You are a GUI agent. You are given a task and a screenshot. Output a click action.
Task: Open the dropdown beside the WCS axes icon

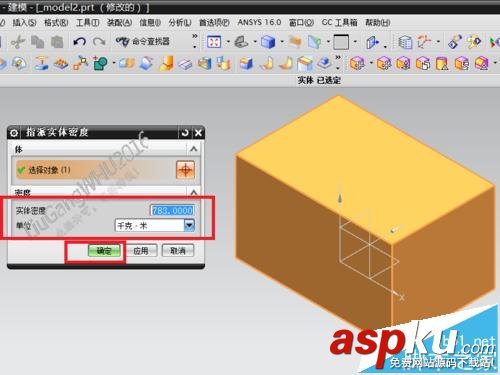(438, 42)
